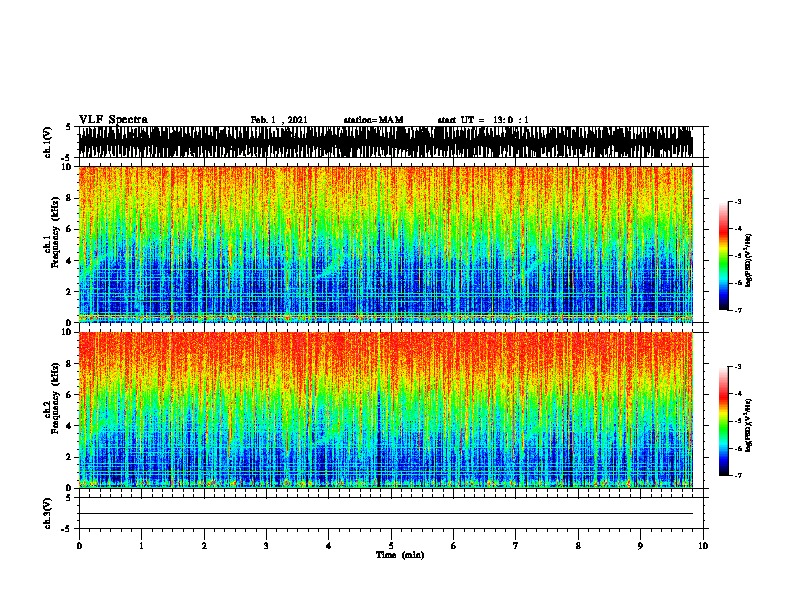The width and height of the screenshot is (792, 612).
Task: Click the "station=MAM" header label
Action: coord(373,120)
